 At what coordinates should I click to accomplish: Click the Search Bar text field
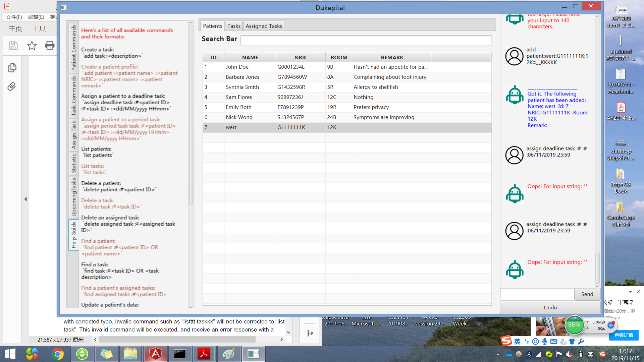366,41
